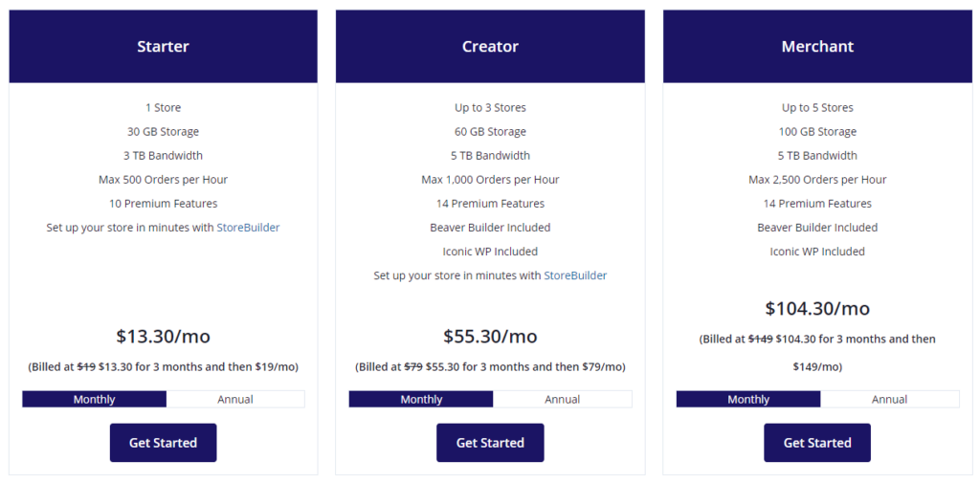
Task: Click Get Started under the Starter plan
Action: click(163, 443)
